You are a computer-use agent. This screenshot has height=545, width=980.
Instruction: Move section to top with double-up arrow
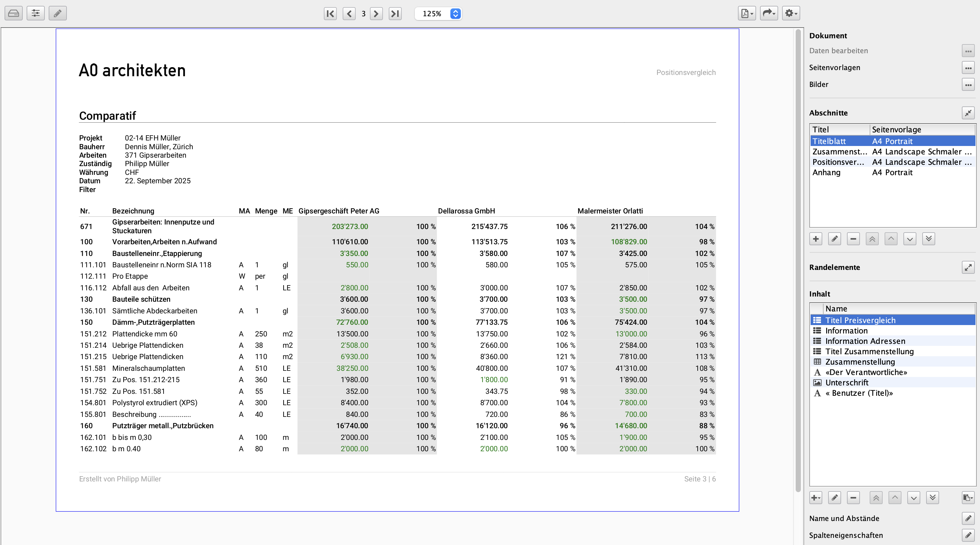coord(872,239)
